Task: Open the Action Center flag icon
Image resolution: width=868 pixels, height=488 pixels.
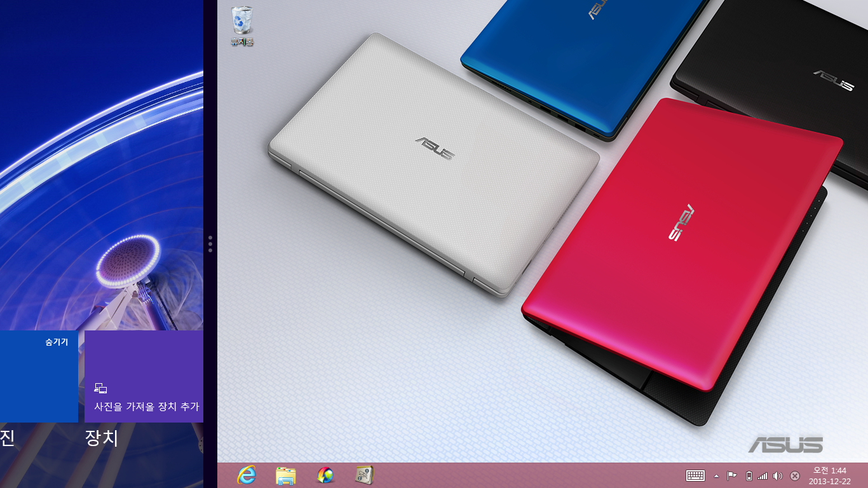Action: pyautogui.click(x=732, y=475)
